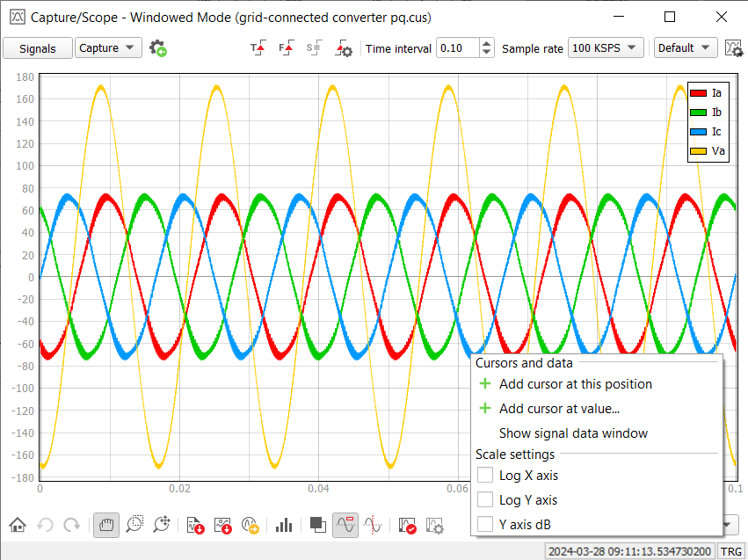
Task: Click the rising edge trigger icon
Action: 258,49
